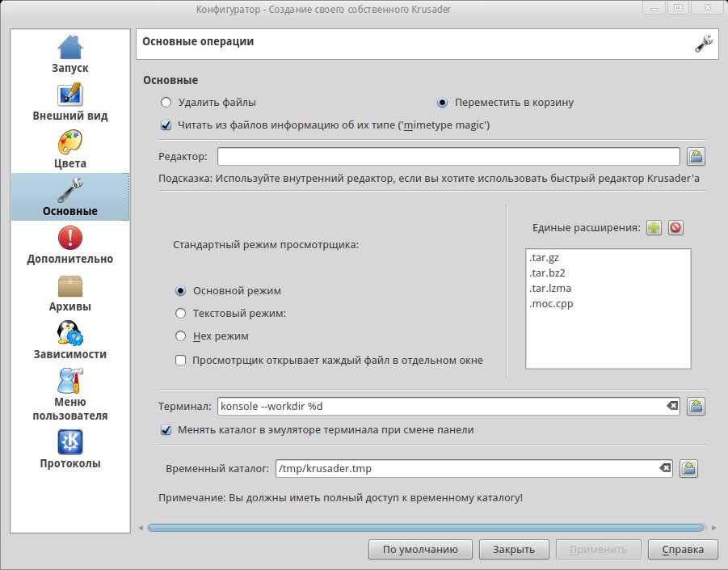This screenshot has width=728, height=570.
Task: Click the horizontal scrollbar at the bottom
Action: [x=425, y=528]
